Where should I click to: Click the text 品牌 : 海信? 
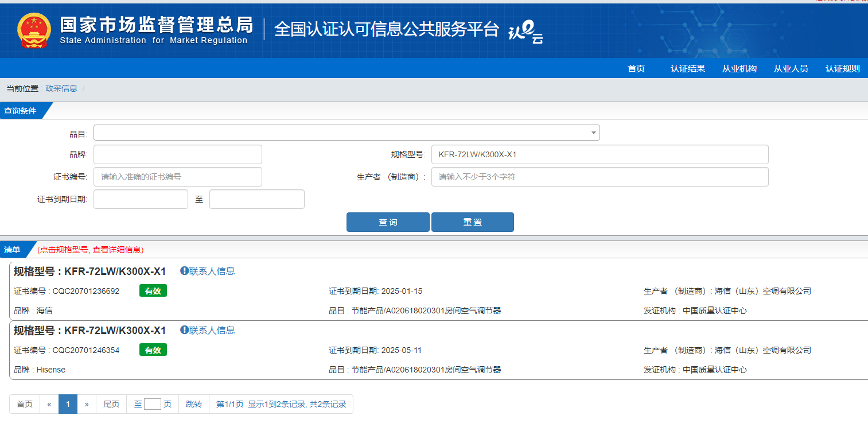33,311
